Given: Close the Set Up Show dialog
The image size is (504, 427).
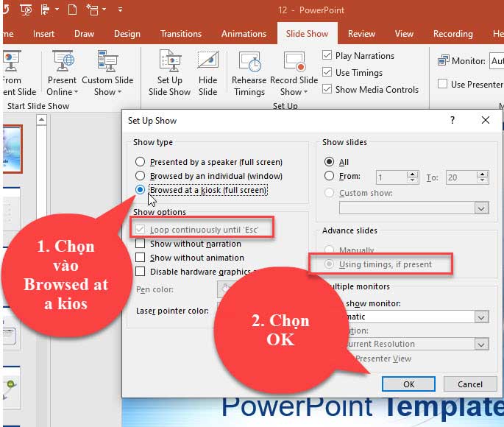Looking at the screenshot, I should [486, 120].
